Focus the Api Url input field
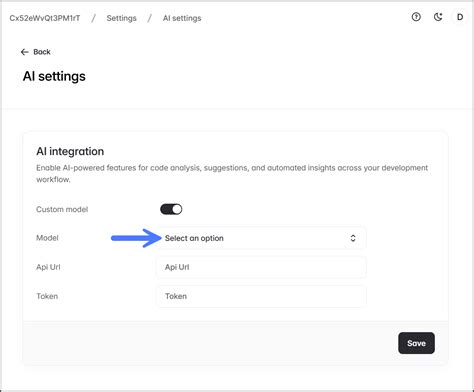The image size is (474, 392). pos(261,267)
